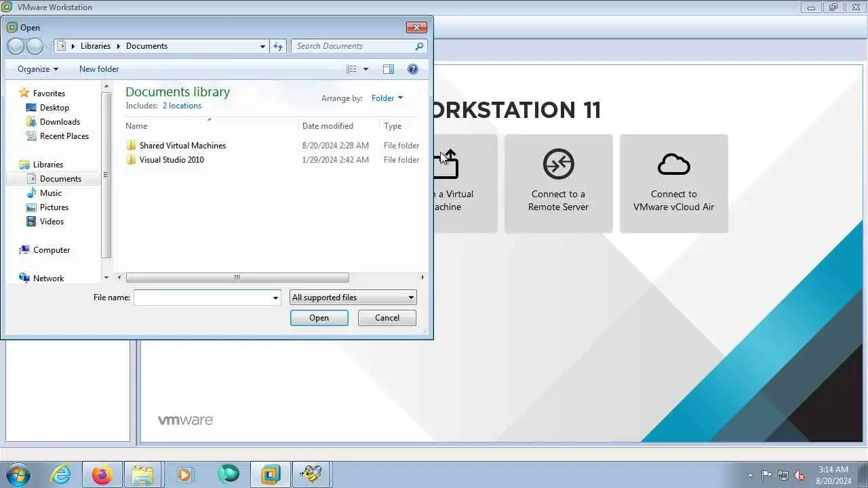Click in the Search Documents field
The image size is (868, 488).
pos(353,46)
